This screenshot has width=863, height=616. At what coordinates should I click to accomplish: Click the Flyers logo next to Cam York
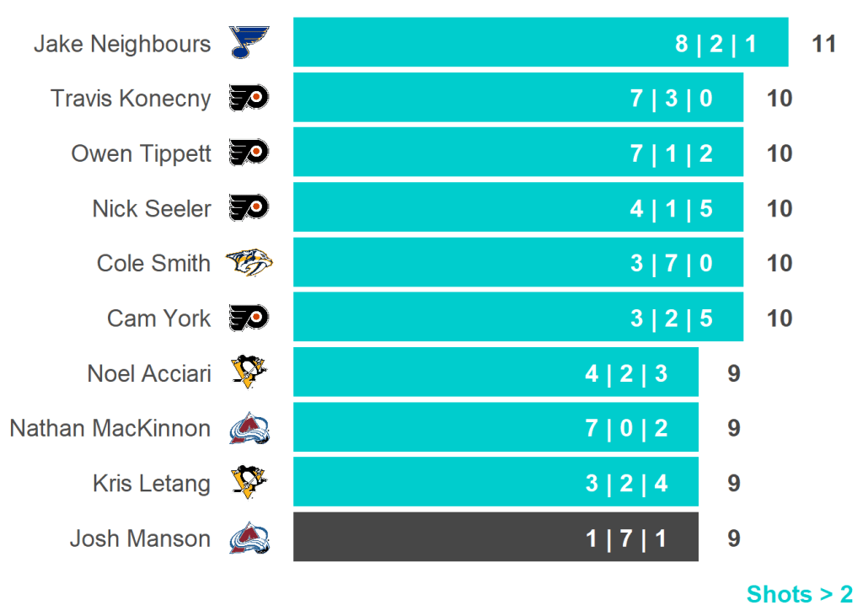click(249, 318)
